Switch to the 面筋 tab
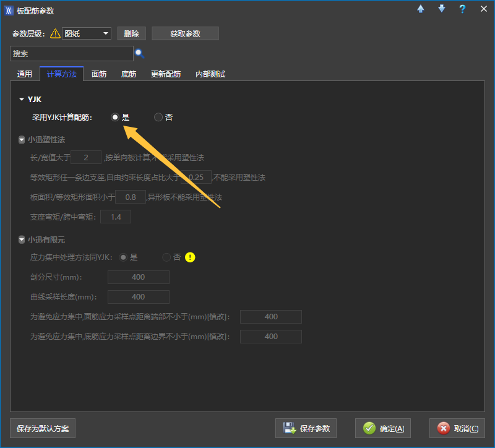 pyautogui.click(x=99, y=74)
